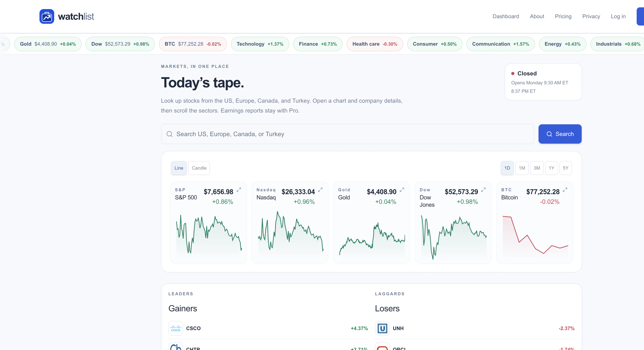Select the 1Y time range
The height and width of the screenshot is (350, 644).
point(552,168)
